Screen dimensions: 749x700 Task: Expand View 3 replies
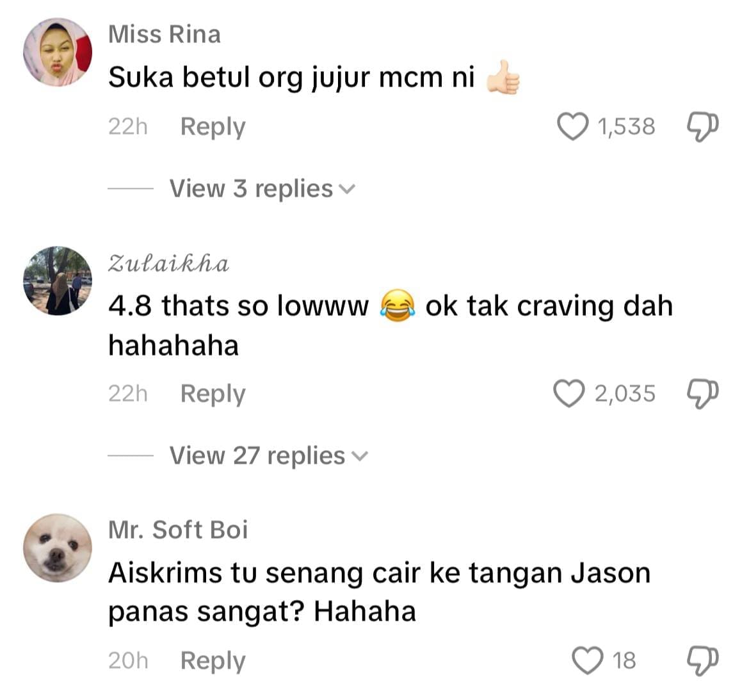click(262, 189)
